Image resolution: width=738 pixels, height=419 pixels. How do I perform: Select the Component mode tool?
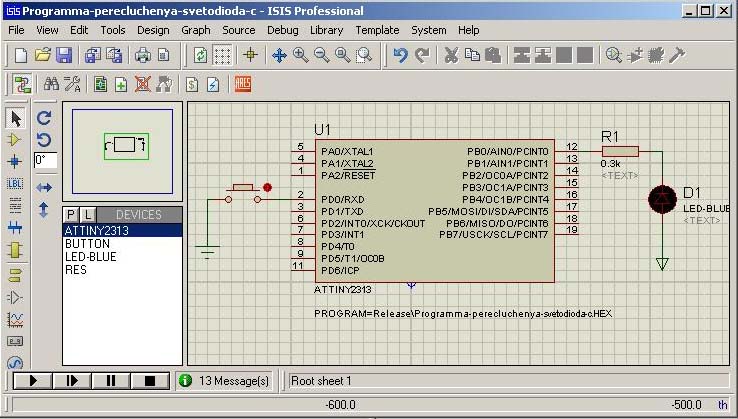[x=15, y=140]
